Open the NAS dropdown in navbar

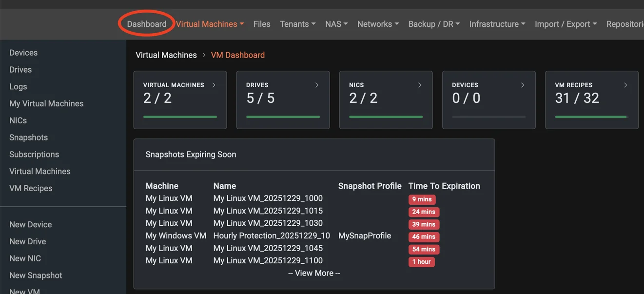[336, 24]
